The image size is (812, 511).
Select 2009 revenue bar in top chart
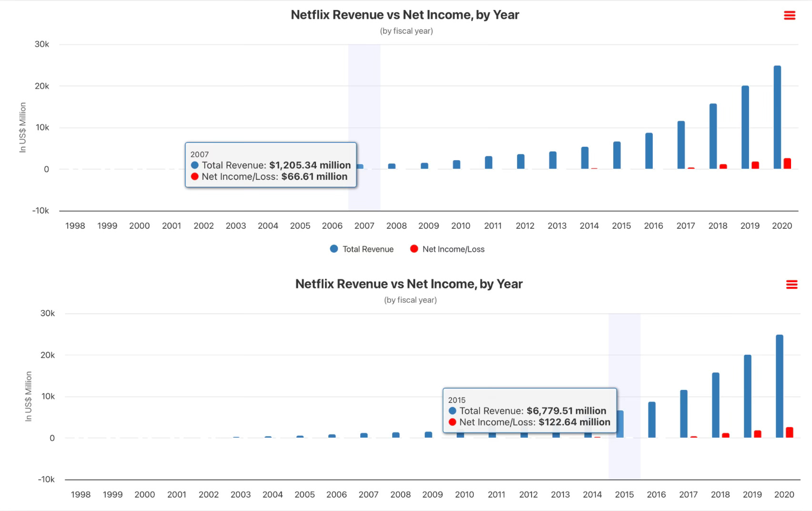425,166
